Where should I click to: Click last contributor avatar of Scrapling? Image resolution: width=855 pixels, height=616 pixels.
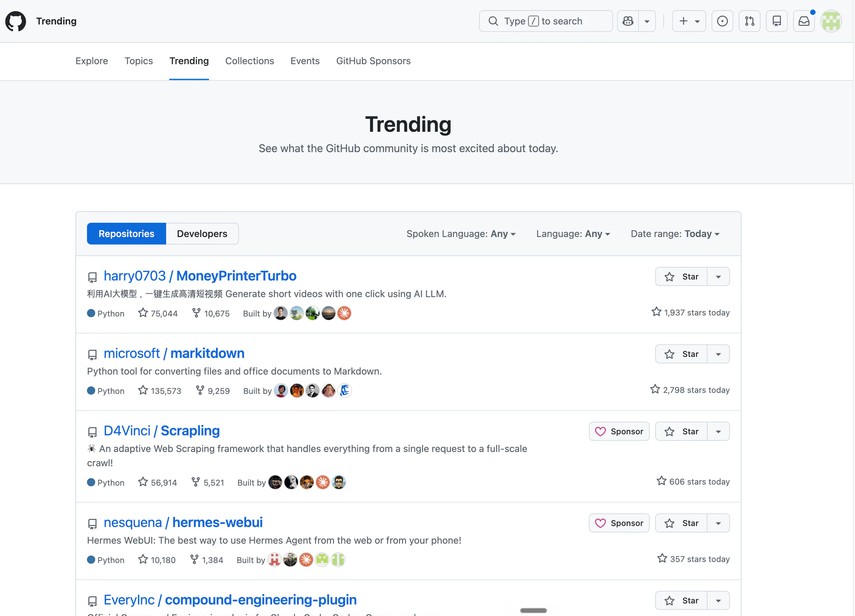point(339,482)
